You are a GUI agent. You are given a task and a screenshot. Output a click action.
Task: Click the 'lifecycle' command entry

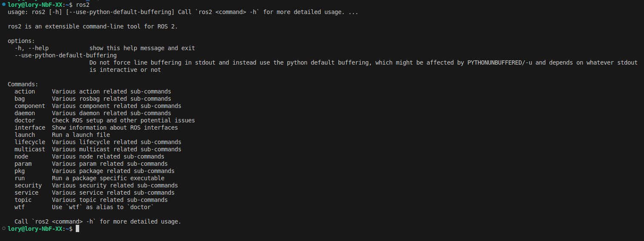coord(30,142)
